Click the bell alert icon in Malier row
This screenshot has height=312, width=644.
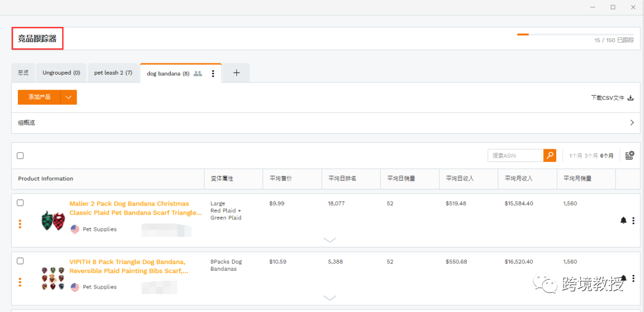click(623, 221)
